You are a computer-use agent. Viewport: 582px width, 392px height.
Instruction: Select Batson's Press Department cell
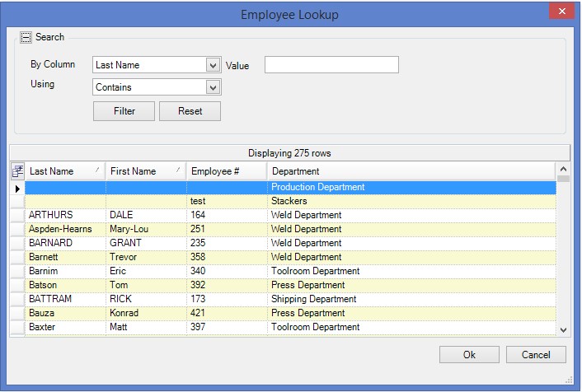coord(411,285)
